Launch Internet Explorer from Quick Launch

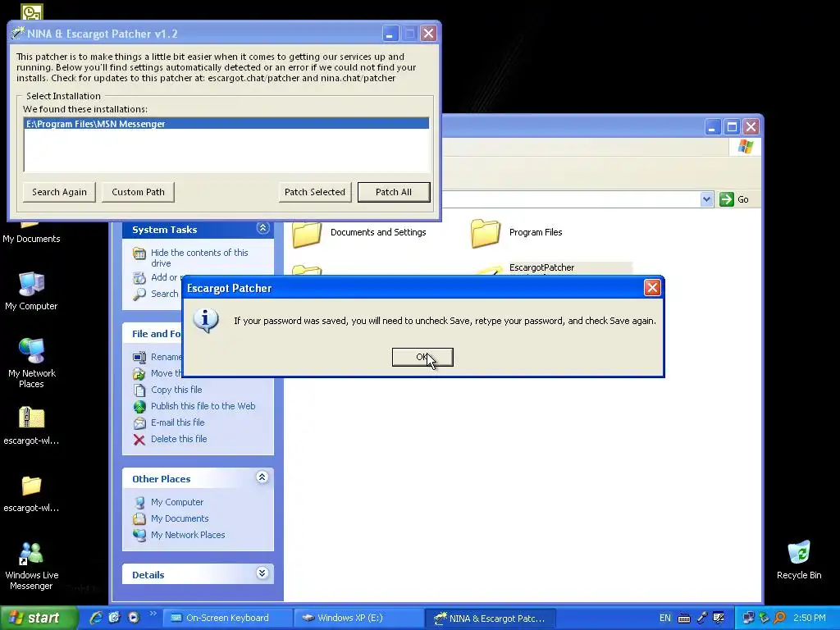(x=96, y=618)
